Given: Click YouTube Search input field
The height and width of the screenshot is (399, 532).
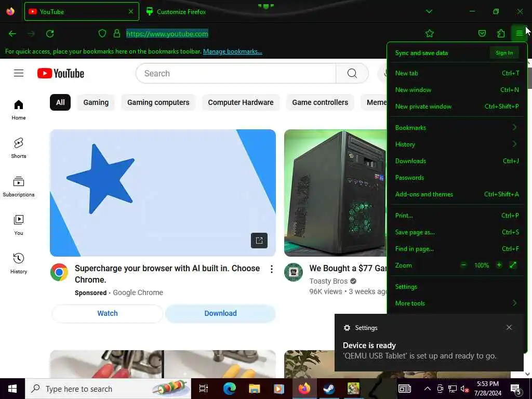Looking at the screenshot, I should (236, 73).
